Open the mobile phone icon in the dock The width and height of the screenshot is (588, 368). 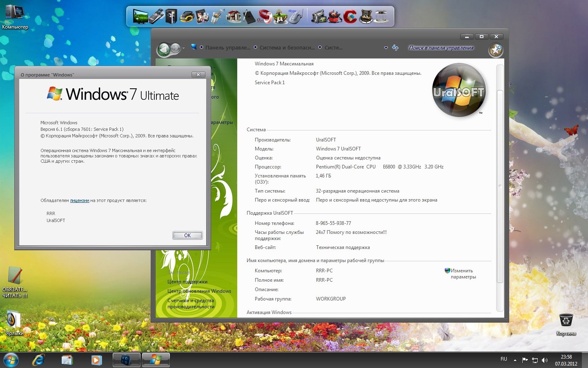coord(156,16)
